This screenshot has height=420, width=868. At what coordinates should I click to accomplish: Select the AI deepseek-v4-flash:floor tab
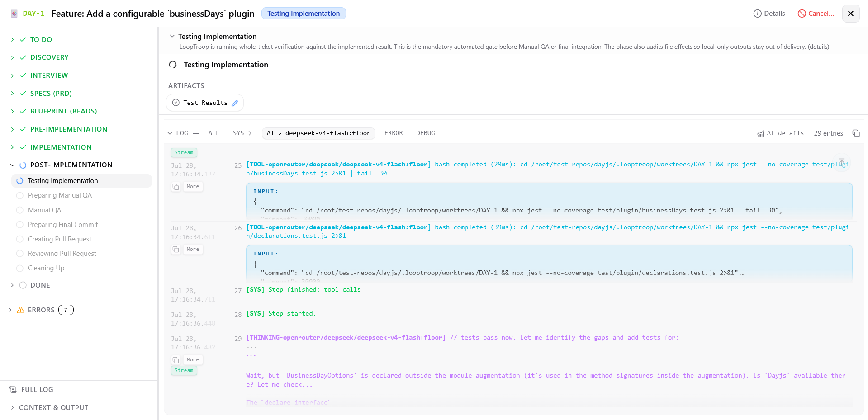318,133
